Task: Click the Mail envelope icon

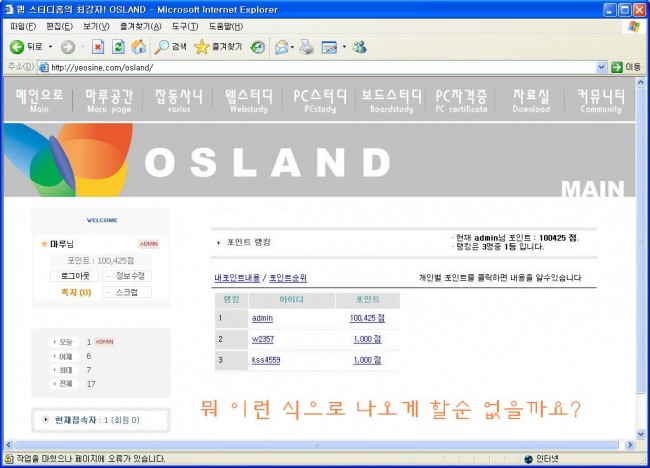Action: pyautogui.click(x=282, y=47)
